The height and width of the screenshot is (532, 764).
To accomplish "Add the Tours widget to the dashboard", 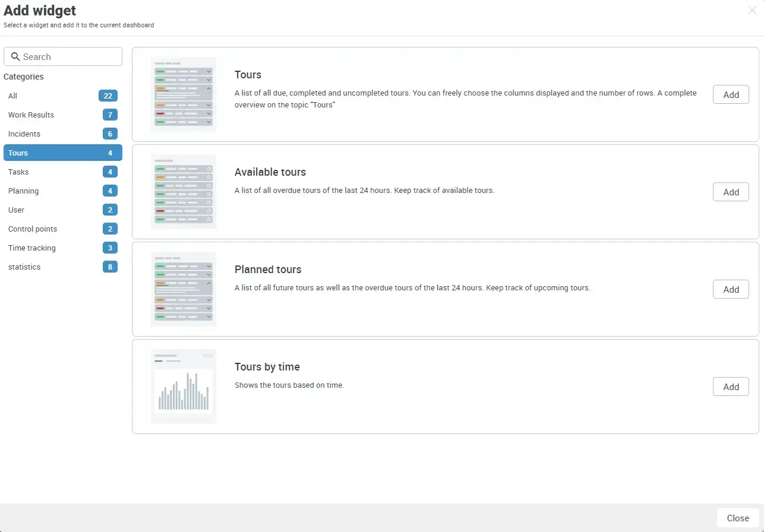I will [x=731, y=94].
